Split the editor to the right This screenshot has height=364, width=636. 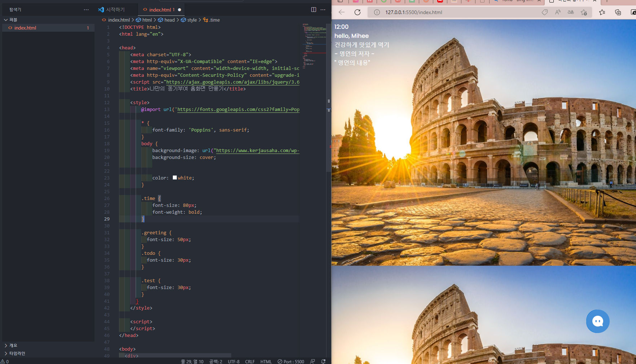(313, 10)
